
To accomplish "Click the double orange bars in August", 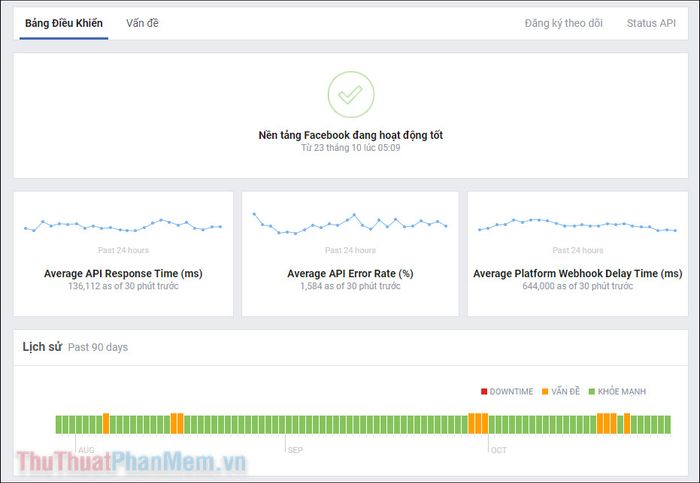I will (177, 424).
